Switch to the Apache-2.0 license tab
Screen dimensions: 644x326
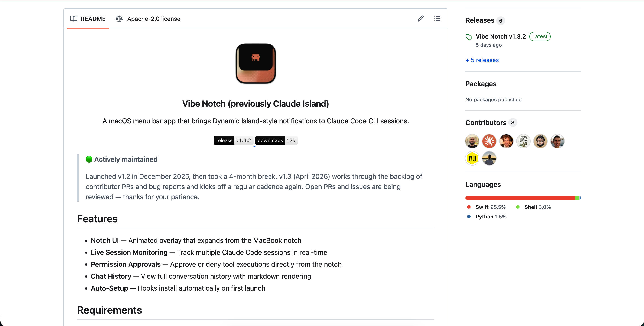click(x=148, y=19)
